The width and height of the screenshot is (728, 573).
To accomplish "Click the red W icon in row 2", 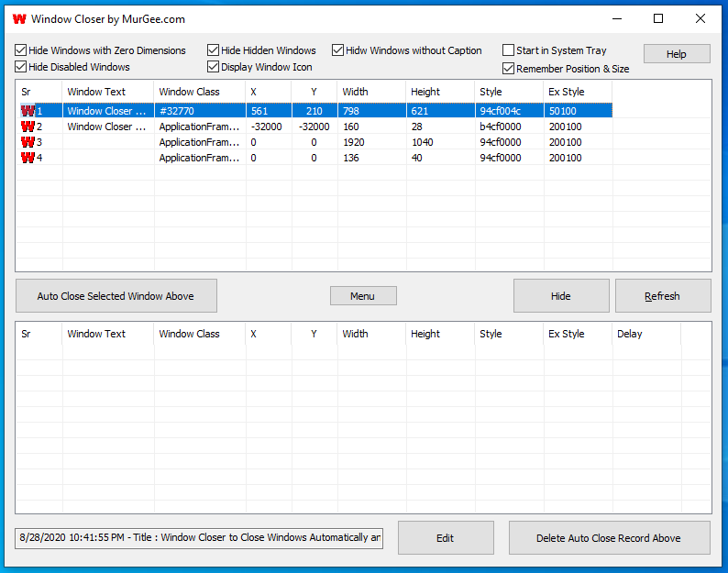I will 28,127.
